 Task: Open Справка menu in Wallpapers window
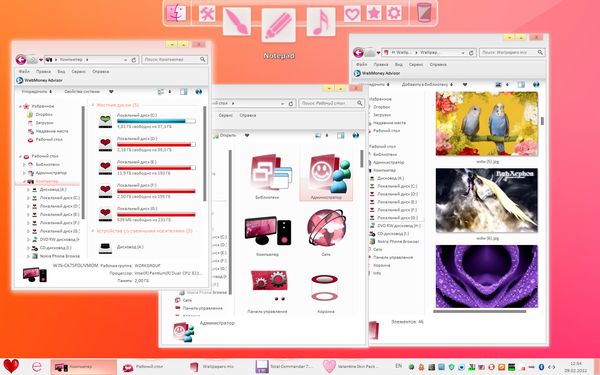pos(438,64)
